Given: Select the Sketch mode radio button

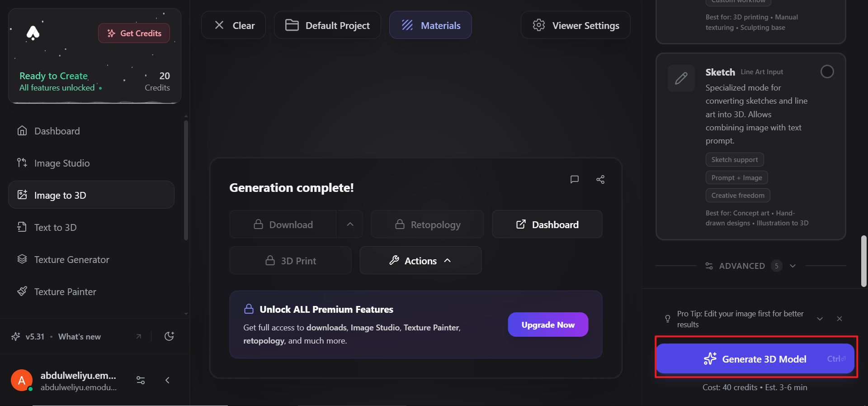Looking at the screenshot, I should [827, 72].
